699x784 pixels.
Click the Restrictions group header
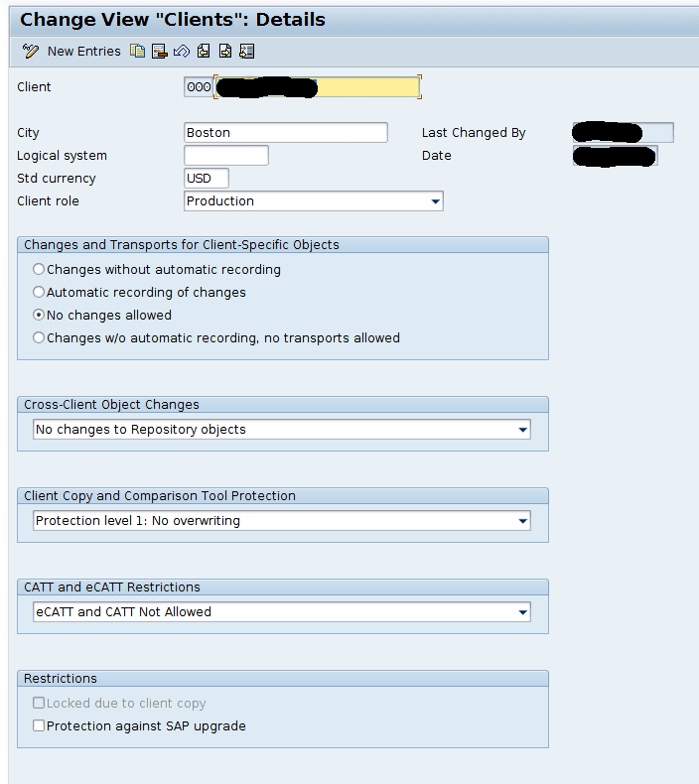(283, 679)
